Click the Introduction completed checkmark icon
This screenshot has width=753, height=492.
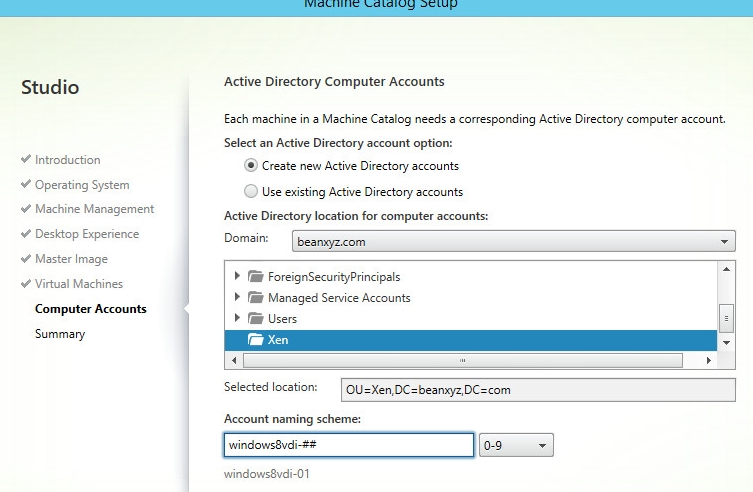point(26,159)
